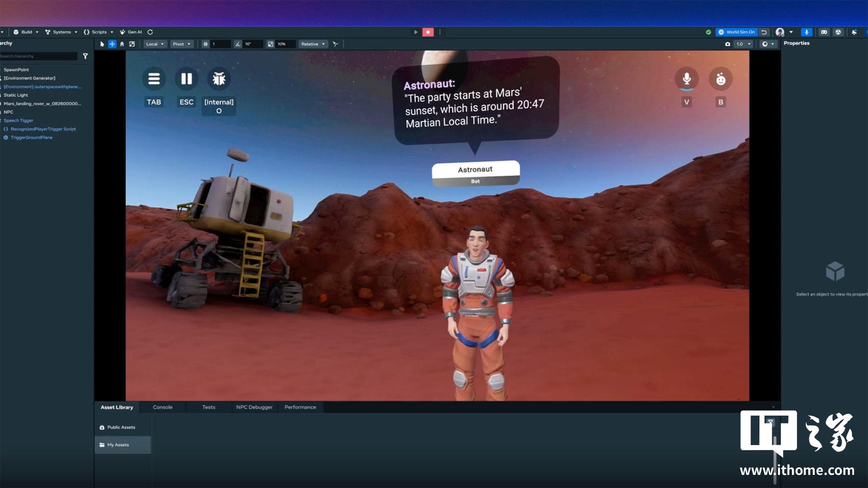This screenshot has width=868, height=488.
Task: Stop the preview with red stop button
Action: 428,32
